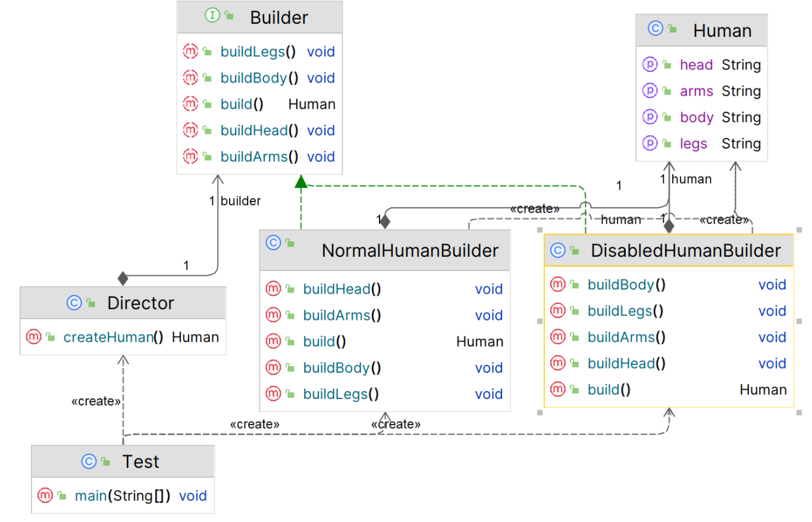
Task: Click the class icon next to Human
Action: click(656, 30)
